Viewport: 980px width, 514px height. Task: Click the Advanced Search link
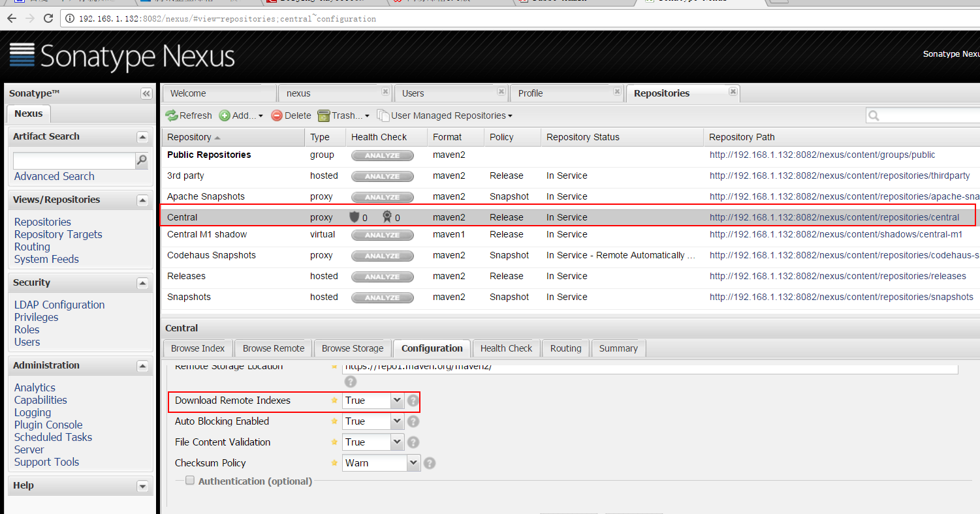pos(54,176)
